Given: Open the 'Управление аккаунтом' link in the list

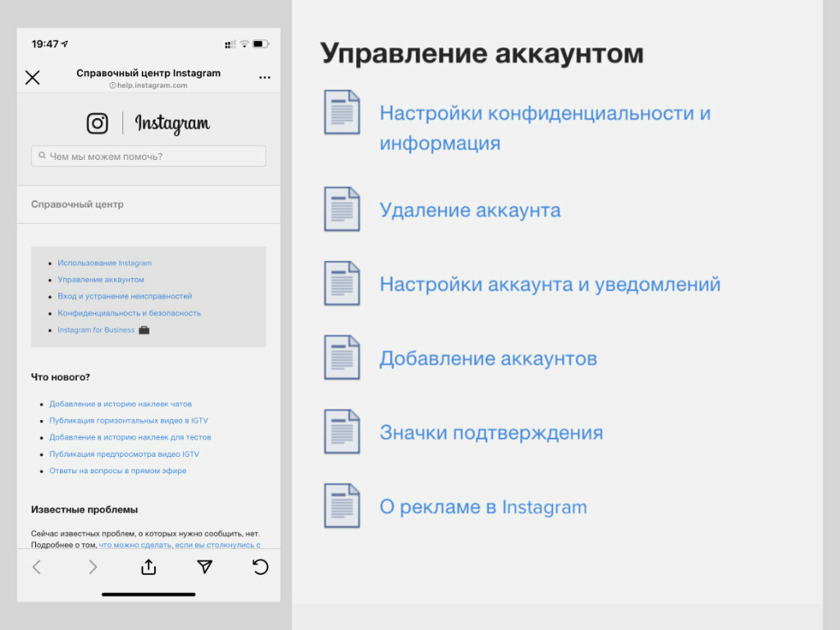Looking at the screenshot, I should point(101,280).
